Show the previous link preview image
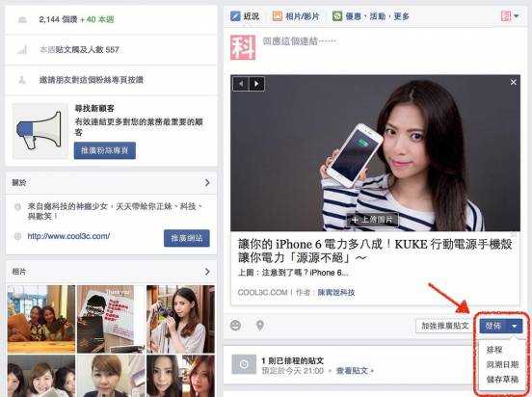The width and height of the screenshot is (532, 397). (x=241, y=84)
